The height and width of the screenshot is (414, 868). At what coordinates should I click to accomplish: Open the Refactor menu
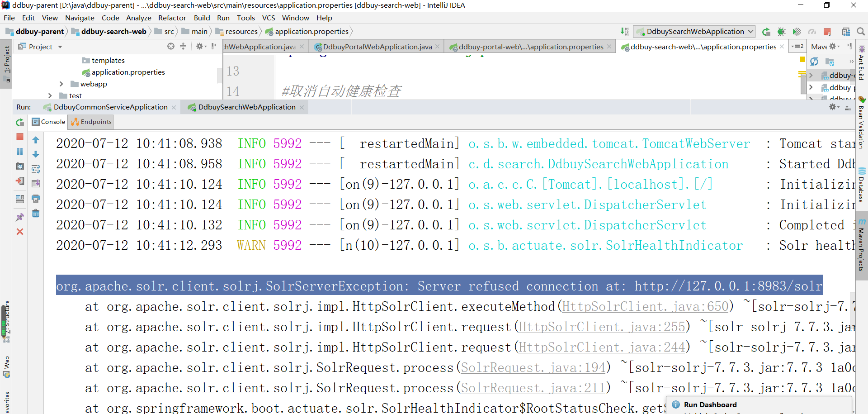click(x=172, y=18)
